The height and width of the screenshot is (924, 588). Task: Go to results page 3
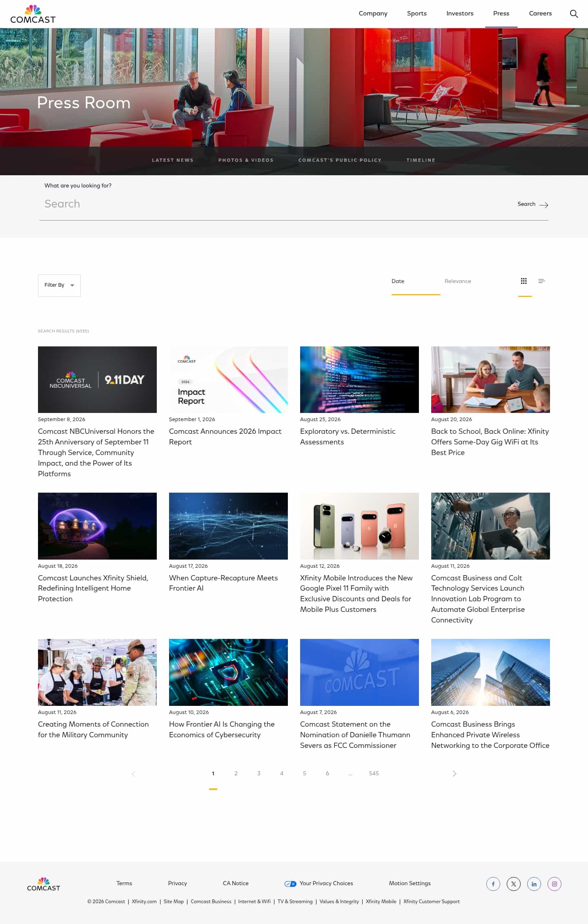259,773
